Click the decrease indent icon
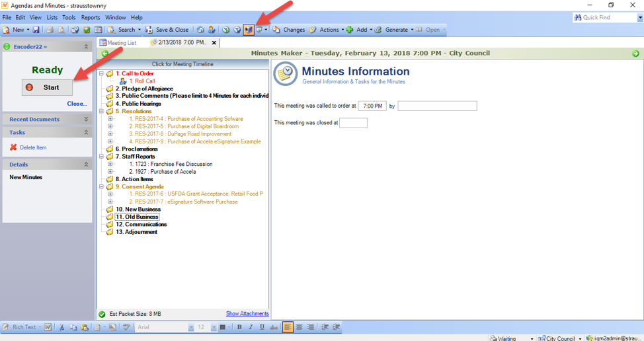Image resolution: width=644 pixels, height=341 pixels. click(325, 327)
